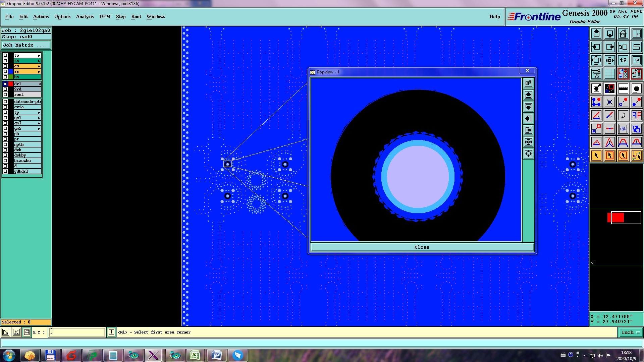This screenshot has width=644, height=362.
Task: Click the pan left arrow icon
Action: coord(596,47)
